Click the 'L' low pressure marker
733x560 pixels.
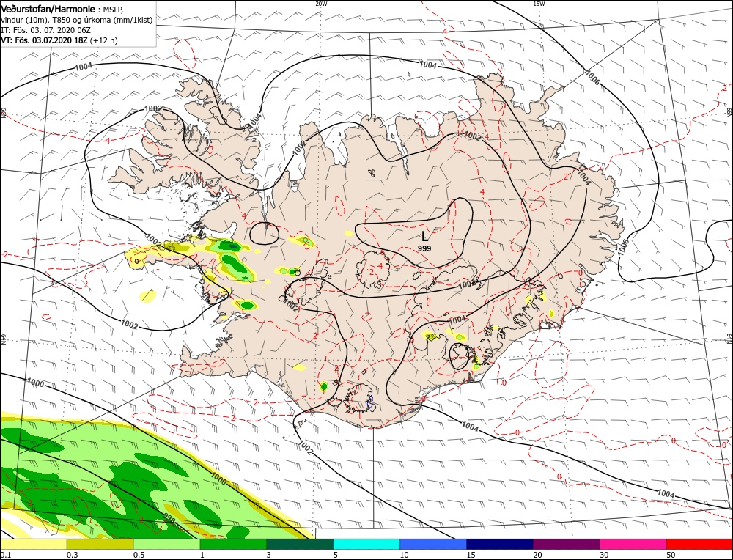[424, 237]
